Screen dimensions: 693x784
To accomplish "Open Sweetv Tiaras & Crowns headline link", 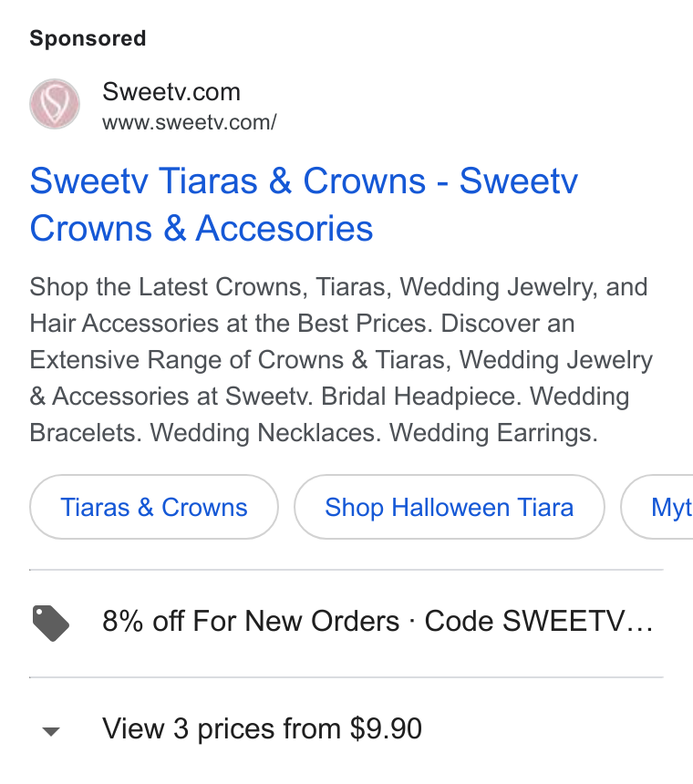I will [304, 204].
